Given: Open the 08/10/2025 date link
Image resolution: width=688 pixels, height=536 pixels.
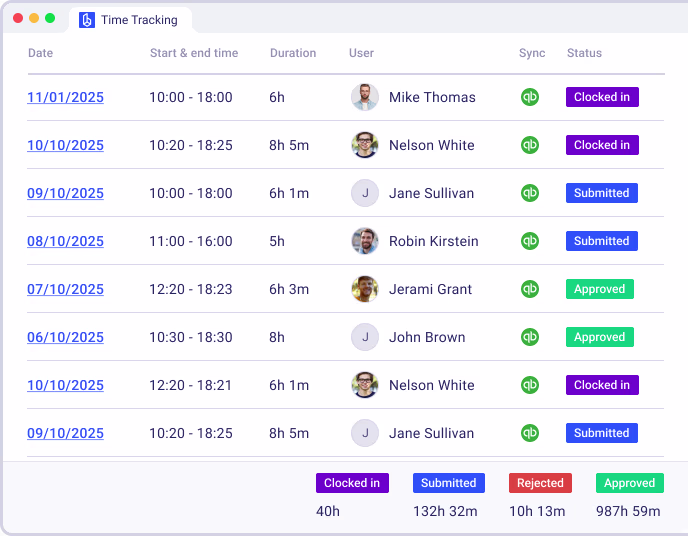Looking at the screenshot, I should (65, 241).
